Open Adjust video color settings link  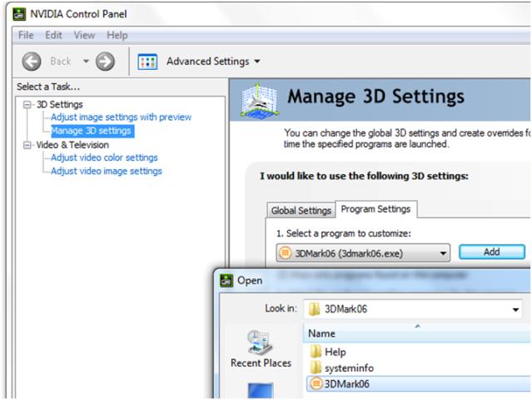pos(104,157)
